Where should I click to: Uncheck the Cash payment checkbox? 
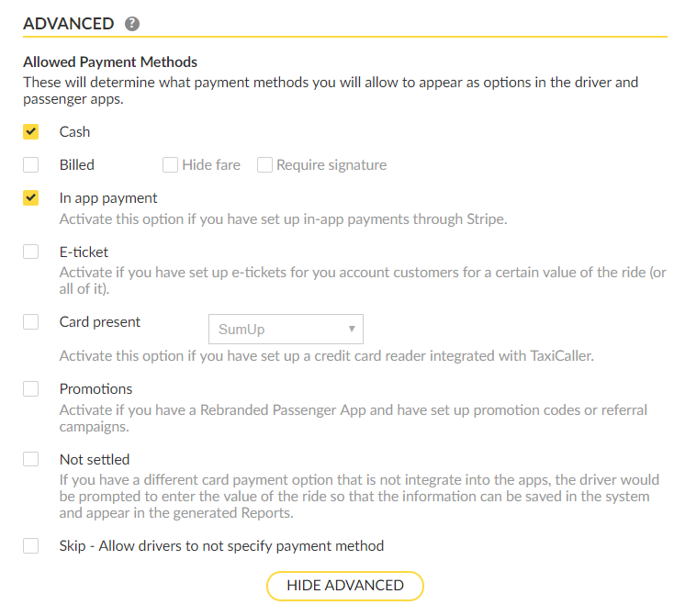(31, 132)
